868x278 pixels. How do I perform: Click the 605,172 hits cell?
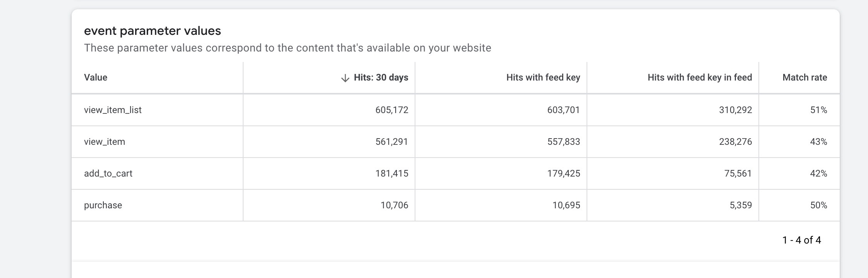pos(392,110)
